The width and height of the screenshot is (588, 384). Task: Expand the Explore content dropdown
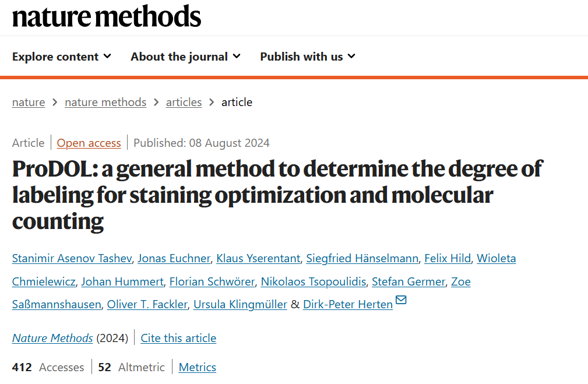point(62,57)
